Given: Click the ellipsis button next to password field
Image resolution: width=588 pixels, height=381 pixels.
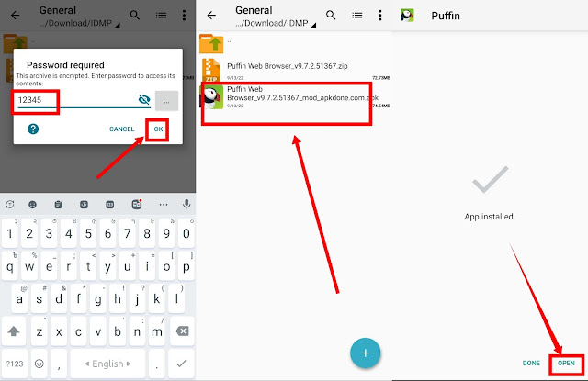Looking at the screenshot, I should 166,101.
